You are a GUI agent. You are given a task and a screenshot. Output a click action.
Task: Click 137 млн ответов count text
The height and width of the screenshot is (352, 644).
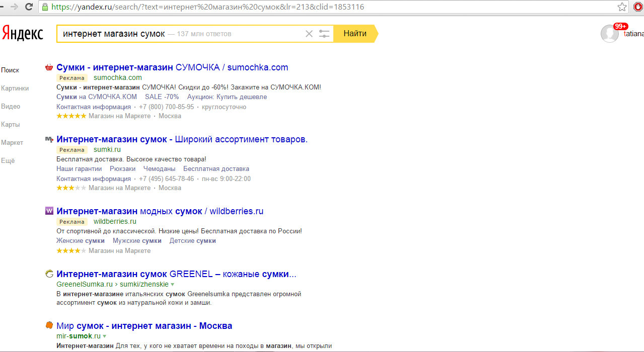(204, 34)
